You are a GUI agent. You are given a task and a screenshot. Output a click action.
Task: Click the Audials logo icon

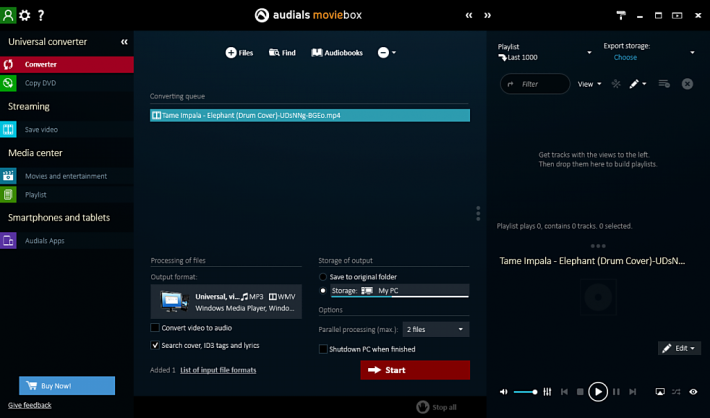(261, 15)
